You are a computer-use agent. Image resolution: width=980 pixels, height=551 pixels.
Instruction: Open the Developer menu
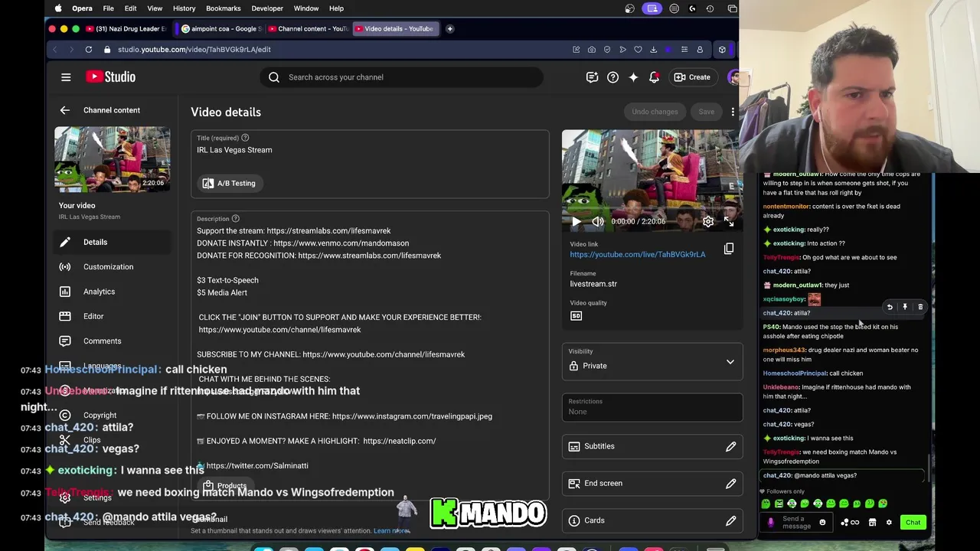(x=267, y=8)
